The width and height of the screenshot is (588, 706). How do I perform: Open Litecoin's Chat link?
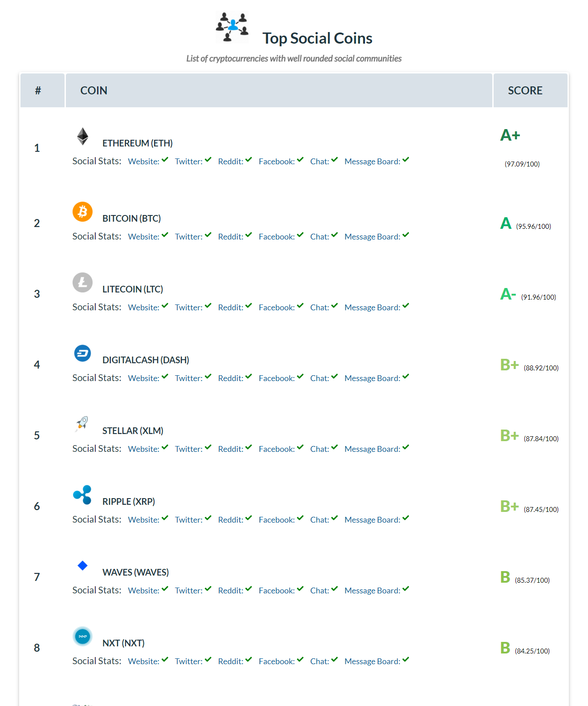pos(320,308)
